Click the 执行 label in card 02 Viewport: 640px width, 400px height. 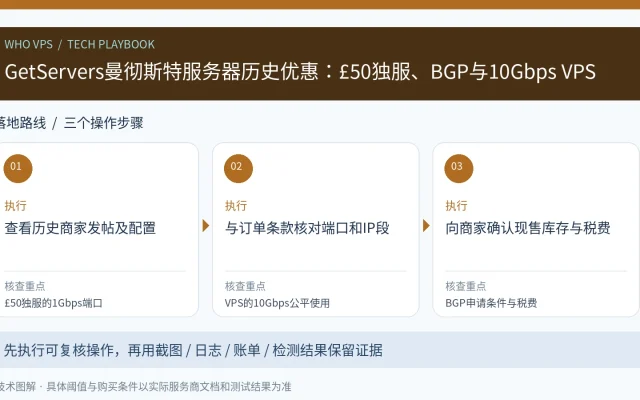236,205
